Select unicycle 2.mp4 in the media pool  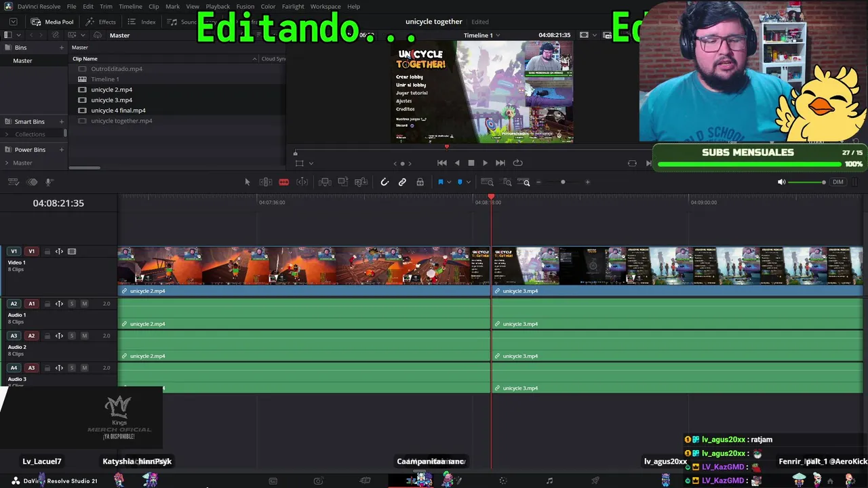pyautogui.click(x=111, y=89)
